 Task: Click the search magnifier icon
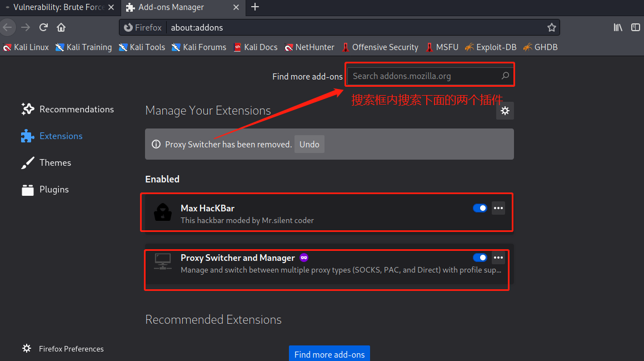[x=505, y=76]
